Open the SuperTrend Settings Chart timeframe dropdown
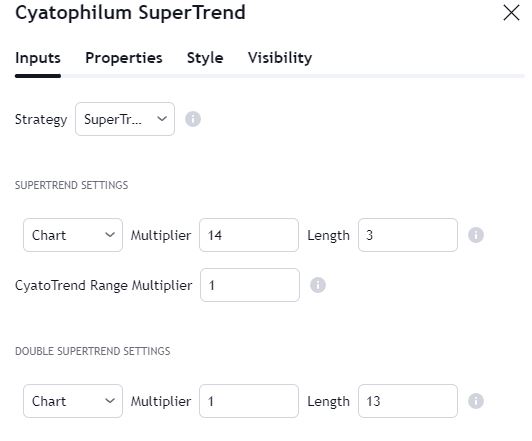 pyautogui.click(x=73, y=235)
